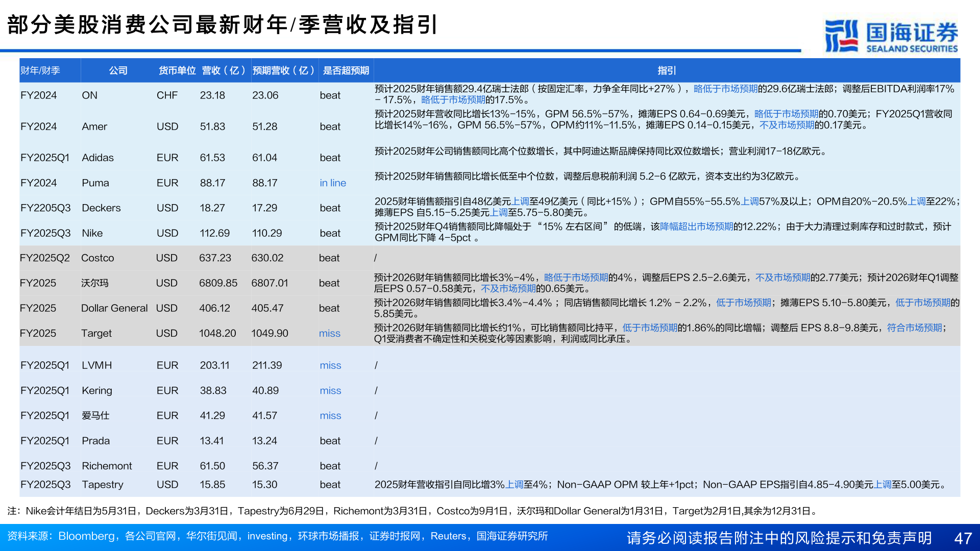Click the Costco company cell
Image resolution: width=980 pixels, height=551 pixels.
click(97, 258)
